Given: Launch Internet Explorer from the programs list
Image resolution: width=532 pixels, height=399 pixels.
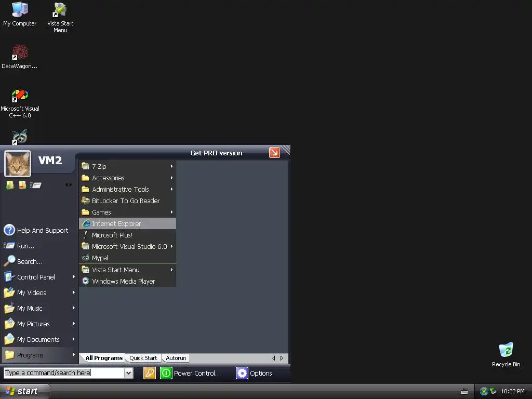Looking at the screenshot, I should pos(128,223).
